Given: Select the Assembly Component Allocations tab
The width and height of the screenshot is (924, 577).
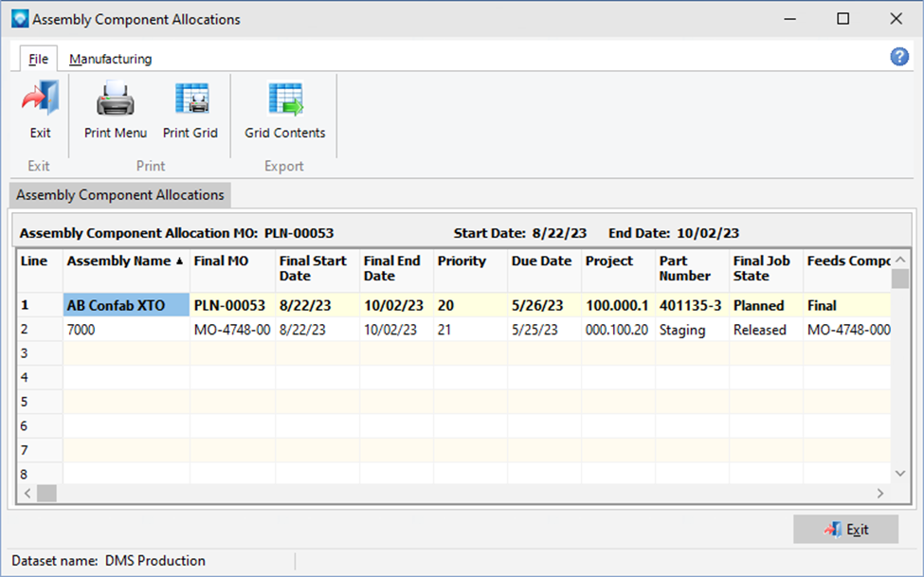Looking at the screenshot, I should pyautogui.click(x=120, y=195).
